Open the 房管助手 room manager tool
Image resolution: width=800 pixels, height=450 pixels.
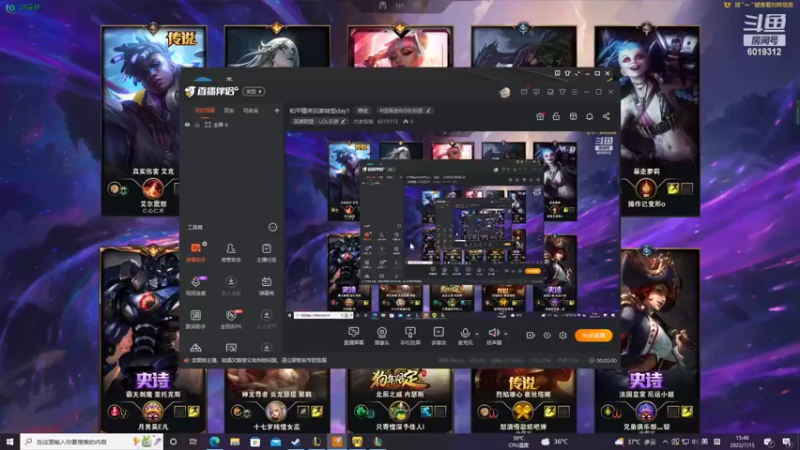[x=231, y=253]
